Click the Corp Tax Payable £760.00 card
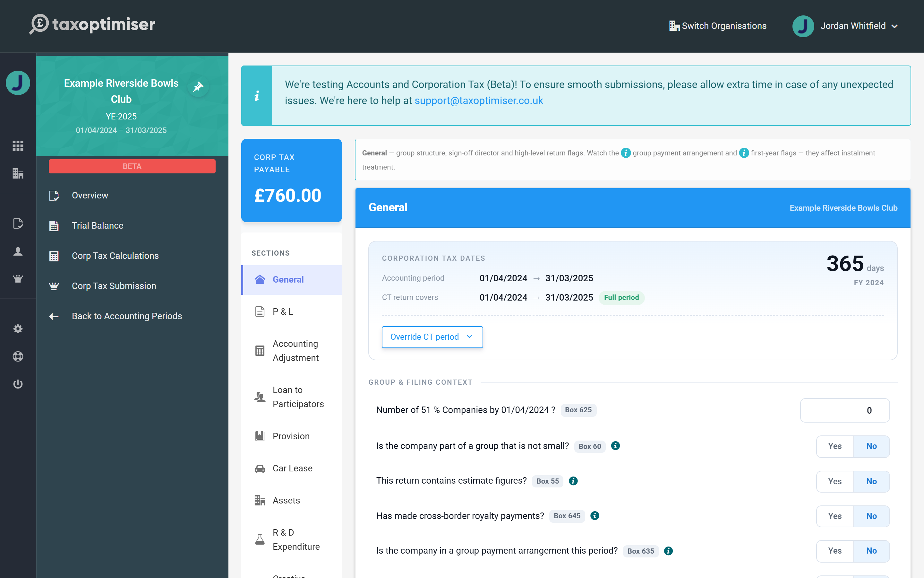Viewport: 924px width, 578px height. click(291, 180)
